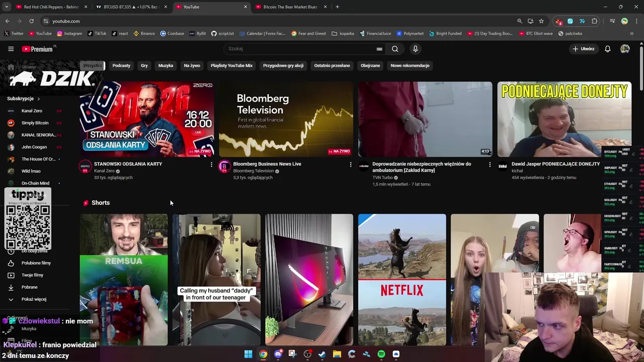Open the Chrome extensions puzzle icon
644x362 pixels.
[x=595, y=21]
